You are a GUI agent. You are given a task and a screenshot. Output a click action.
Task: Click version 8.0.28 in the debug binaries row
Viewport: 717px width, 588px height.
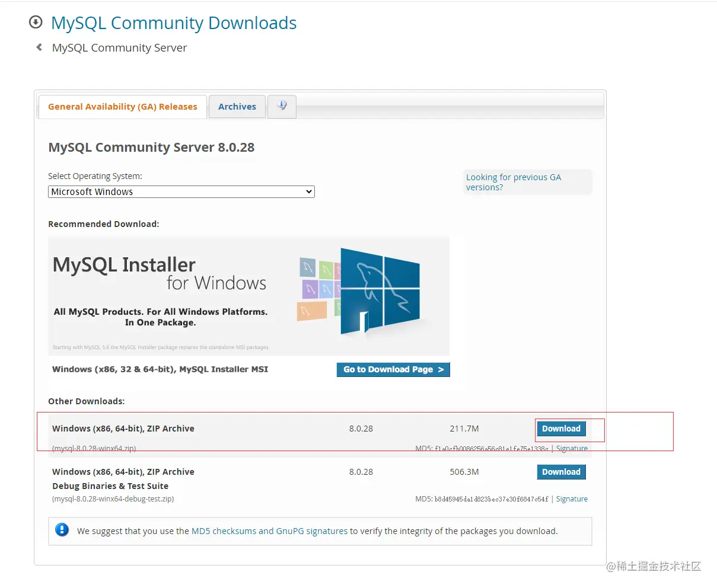(361, 472)
